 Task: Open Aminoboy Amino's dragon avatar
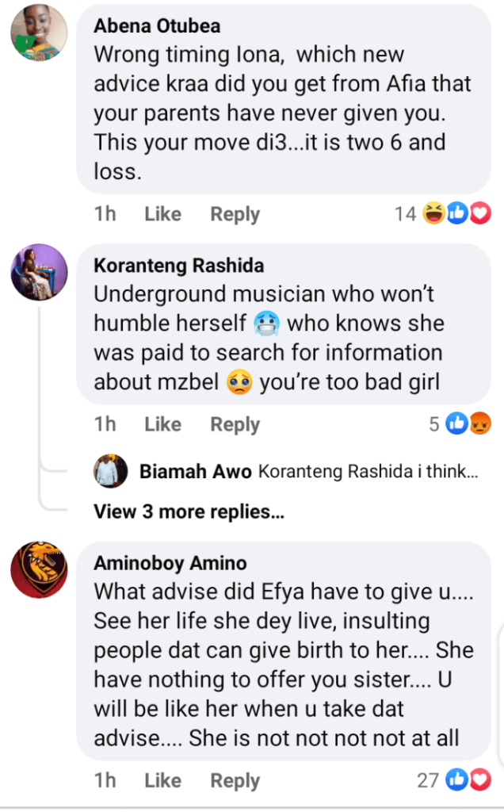coord(40,569)
